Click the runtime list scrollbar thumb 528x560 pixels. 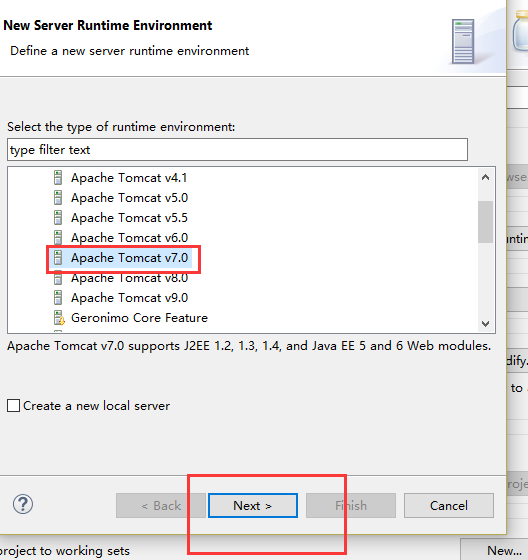tap(485, 222)
